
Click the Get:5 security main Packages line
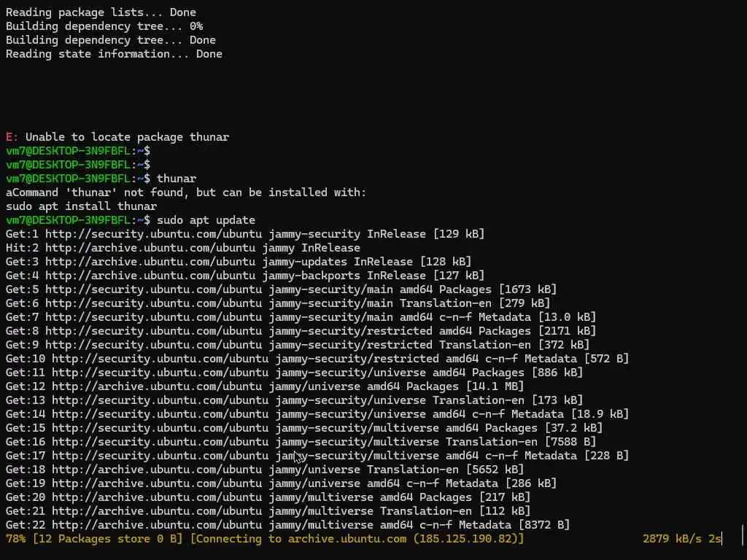[281, 289]
